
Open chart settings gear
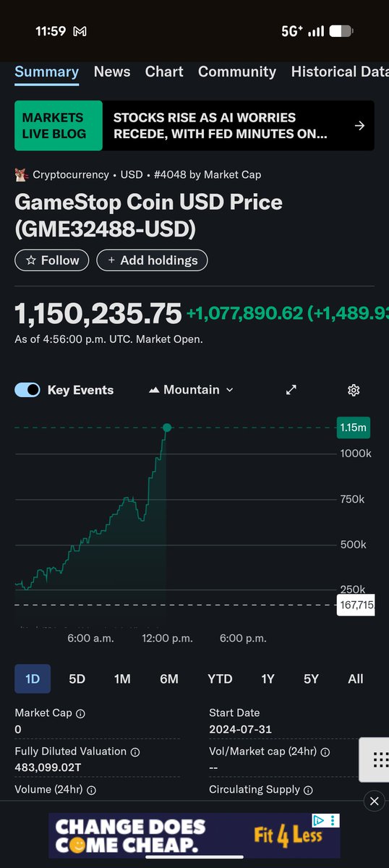point(354,390)
